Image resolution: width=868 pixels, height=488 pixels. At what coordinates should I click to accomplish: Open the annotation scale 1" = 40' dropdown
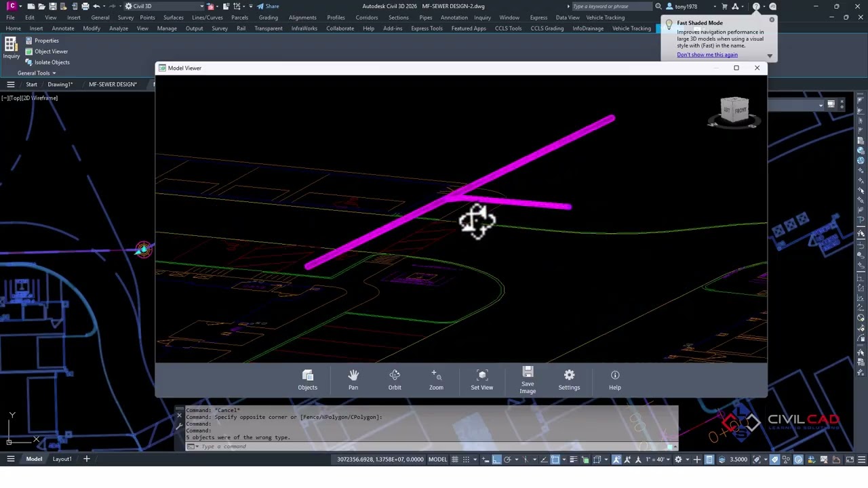659,459
